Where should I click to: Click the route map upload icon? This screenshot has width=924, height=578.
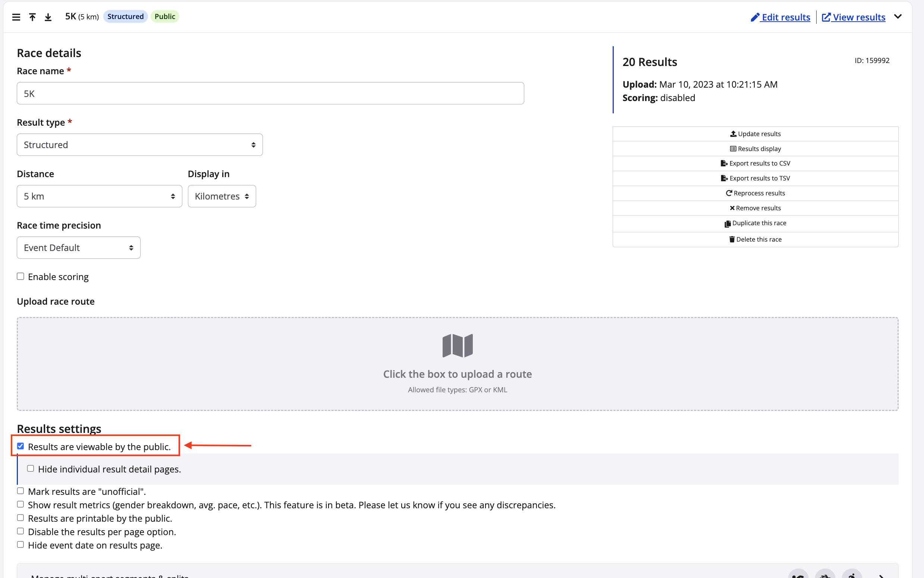coord(458,345)
